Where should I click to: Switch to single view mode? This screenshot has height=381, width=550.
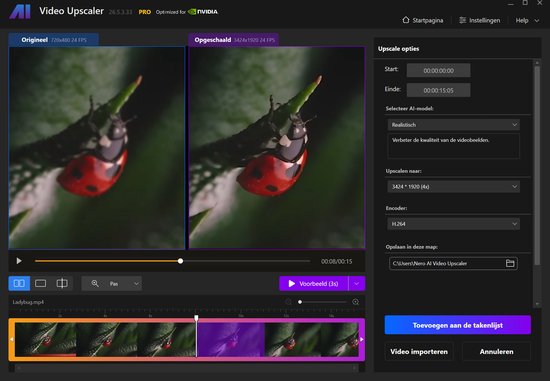(40, 283)
